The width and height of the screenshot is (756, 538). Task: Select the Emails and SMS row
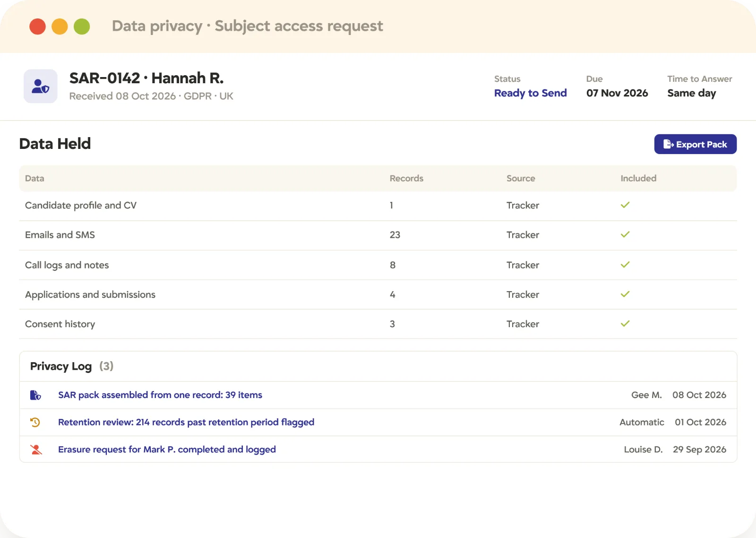coord(378,235)
